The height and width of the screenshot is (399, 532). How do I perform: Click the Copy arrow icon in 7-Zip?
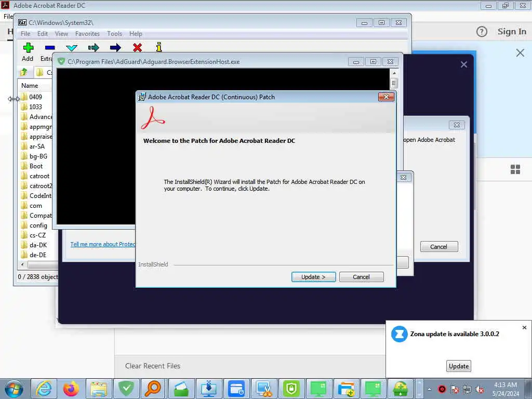94,47
